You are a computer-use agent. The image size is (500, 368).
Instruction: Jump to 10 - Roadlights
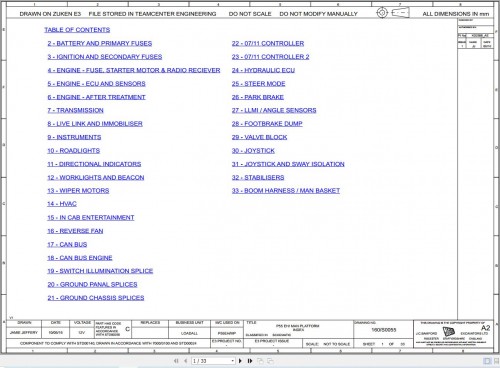point(74,151)
